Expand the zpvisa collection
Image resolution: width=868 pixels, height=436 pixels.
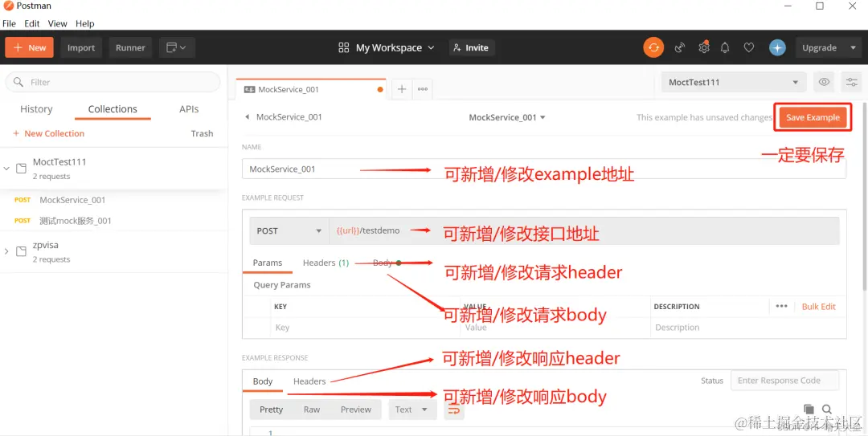click(x=6, y=251)
